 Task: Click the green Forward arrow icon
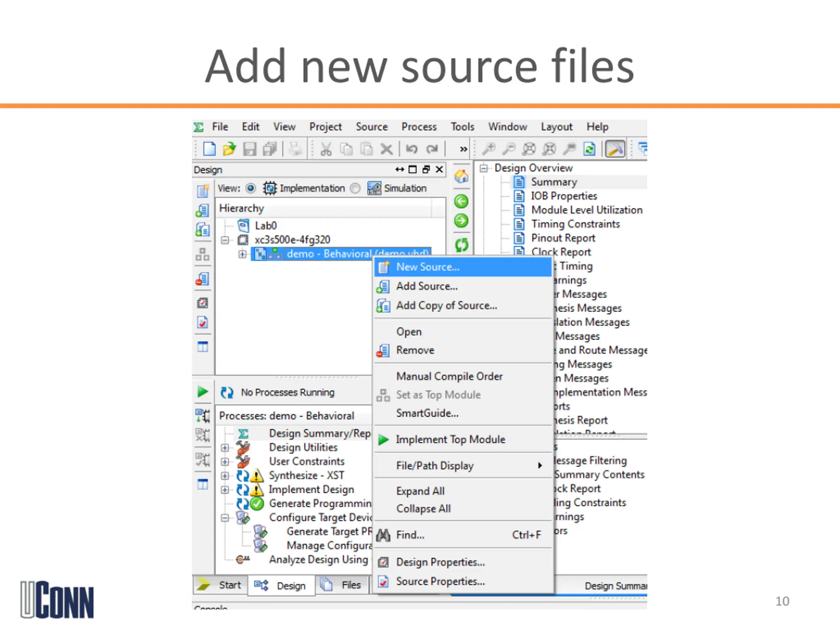point(461,220)
